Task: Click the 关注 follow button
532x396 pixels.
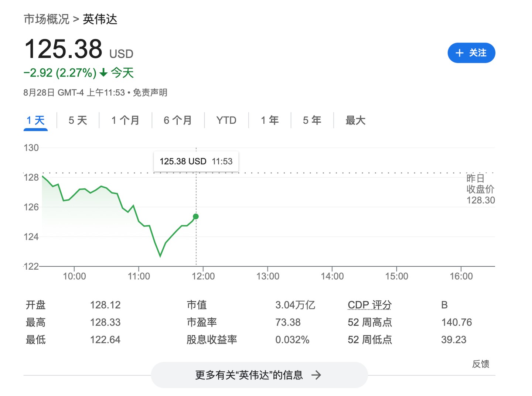Action: 471,53
